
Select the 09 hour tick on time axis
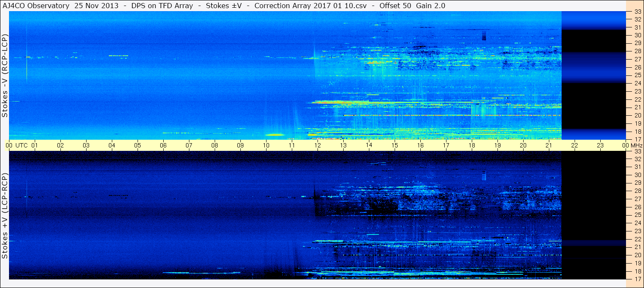click(x=240, y=145)
